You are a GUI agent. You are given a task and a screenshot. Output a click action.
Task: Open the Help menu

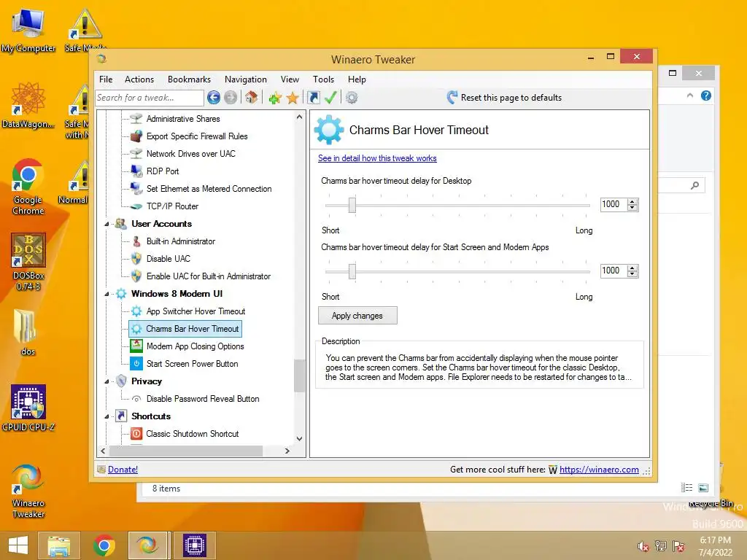coord(357,79)
